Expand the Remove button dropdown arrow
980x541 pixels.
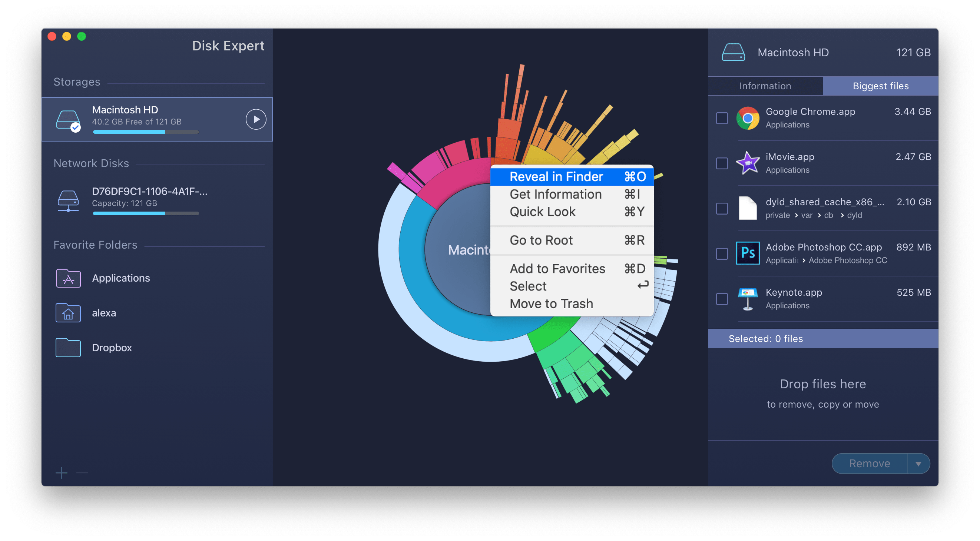coord(918,464)
